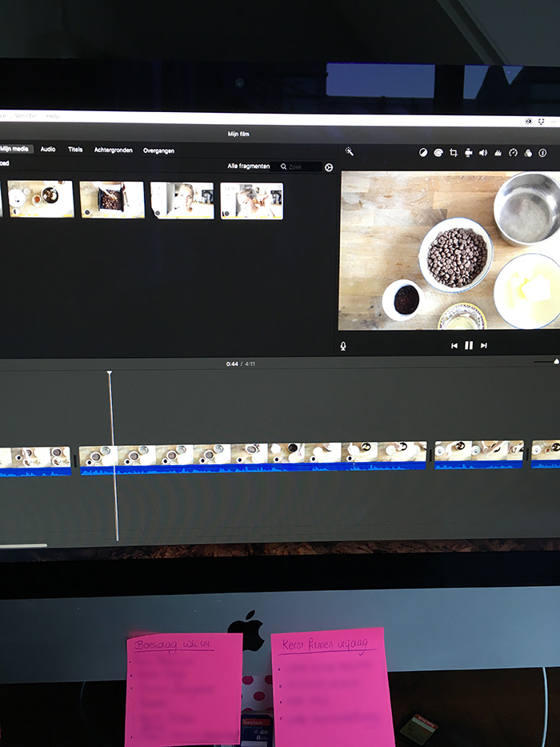Click the 0:44 current time display
560x747 pixels.
click(232, 364)
